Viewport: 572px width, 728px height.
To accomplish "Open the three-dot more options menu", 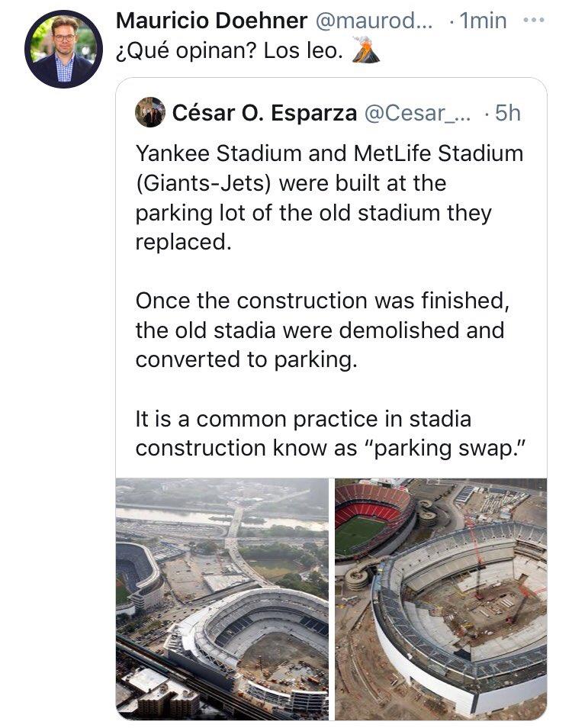I will (534, 21).
